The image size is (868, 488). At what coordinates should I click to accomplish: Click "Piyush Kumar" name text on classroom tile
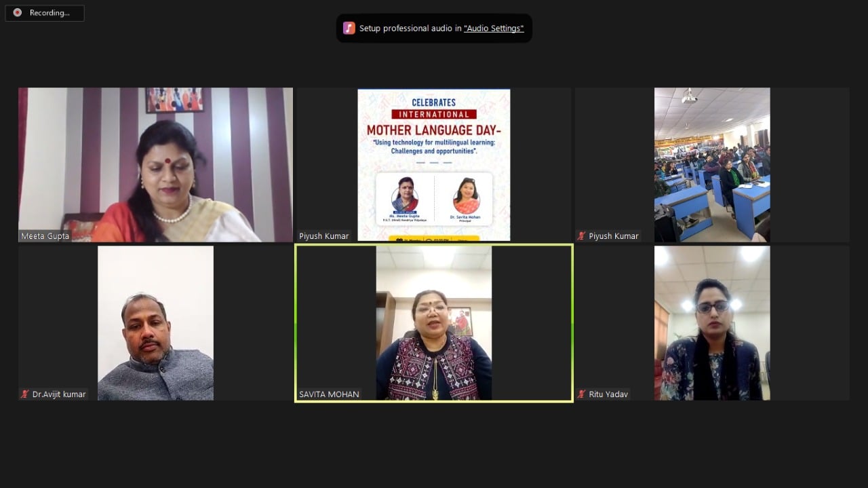coord(614,236)
